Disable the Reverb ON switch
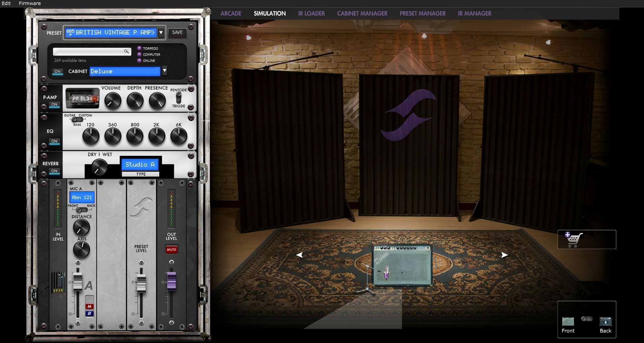This screenshot has height=343, width=644. [x=54, y=171]
